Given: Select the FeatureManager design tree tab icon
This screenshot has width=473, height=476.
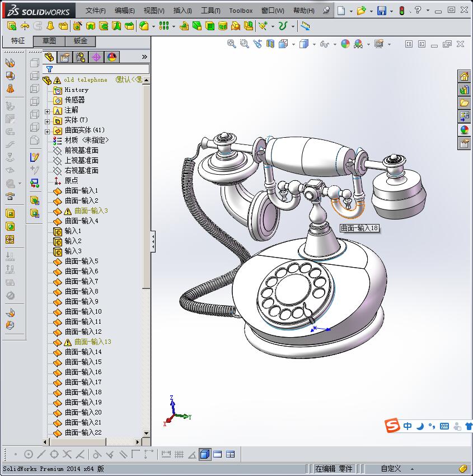Looking at the screenshot, I should click(49, 57).
